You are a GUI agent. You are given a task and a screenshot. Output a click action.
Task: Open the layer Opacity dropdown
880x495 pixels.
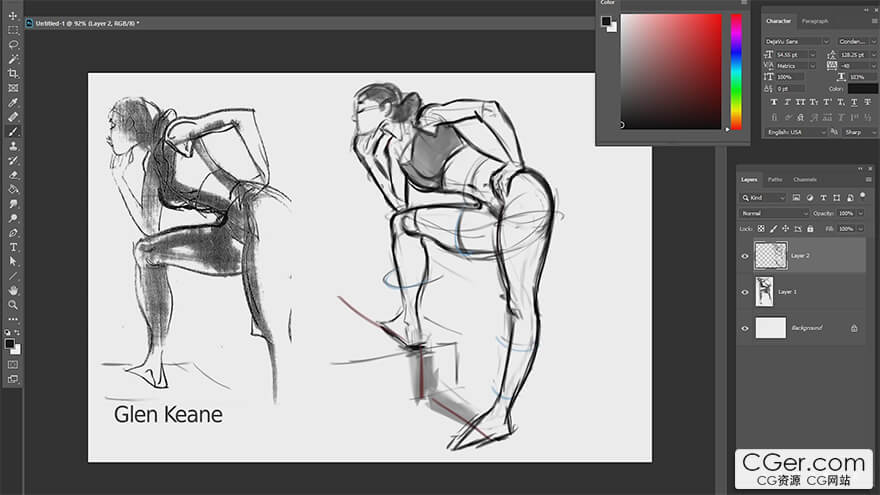click(x=861, y=213)
